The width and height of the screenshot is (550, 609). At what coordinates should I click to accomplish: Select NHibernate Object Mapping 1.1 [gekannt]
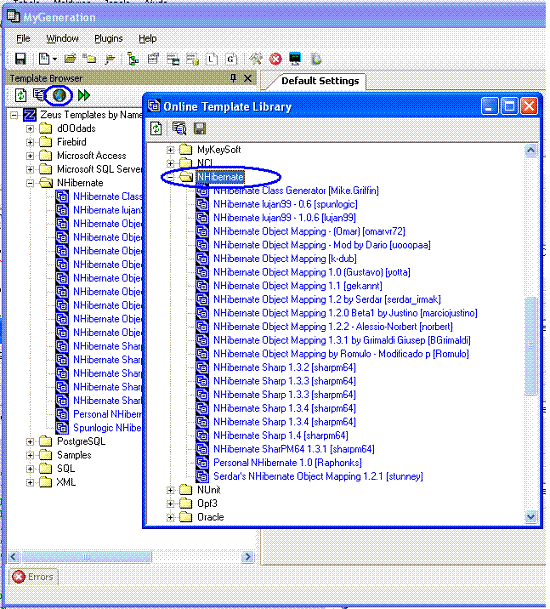pos(298,286)
